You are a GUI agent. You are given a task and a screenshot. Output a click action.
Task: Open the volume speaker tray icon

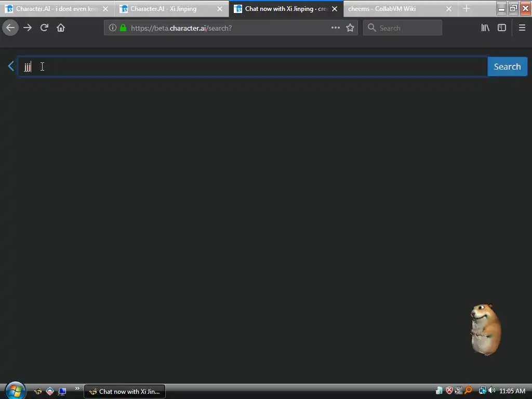491,391
